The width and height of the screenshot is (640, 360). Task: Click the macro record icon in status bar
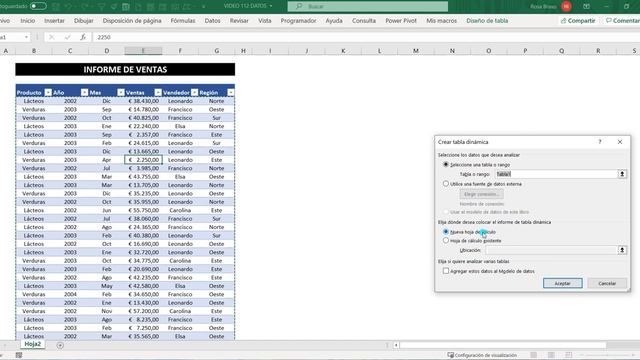(19, 355)
